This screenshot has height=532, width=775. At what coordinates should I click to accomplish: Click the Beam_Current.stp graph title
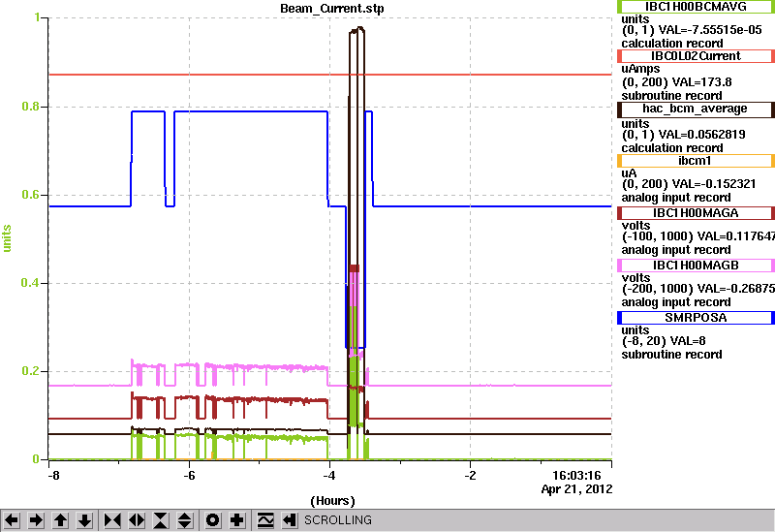[331, 9]
